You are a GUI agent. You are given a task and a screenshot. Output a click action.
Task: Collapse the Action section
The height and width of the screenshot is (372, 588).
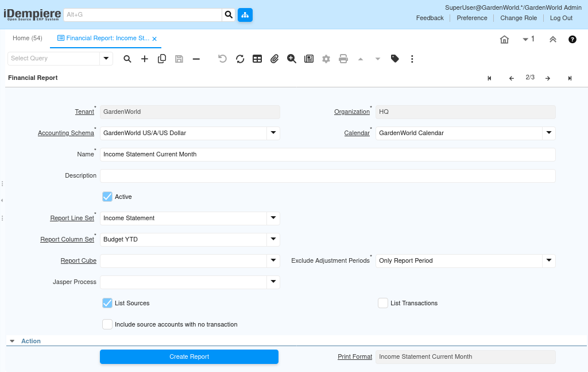[12, 341]
